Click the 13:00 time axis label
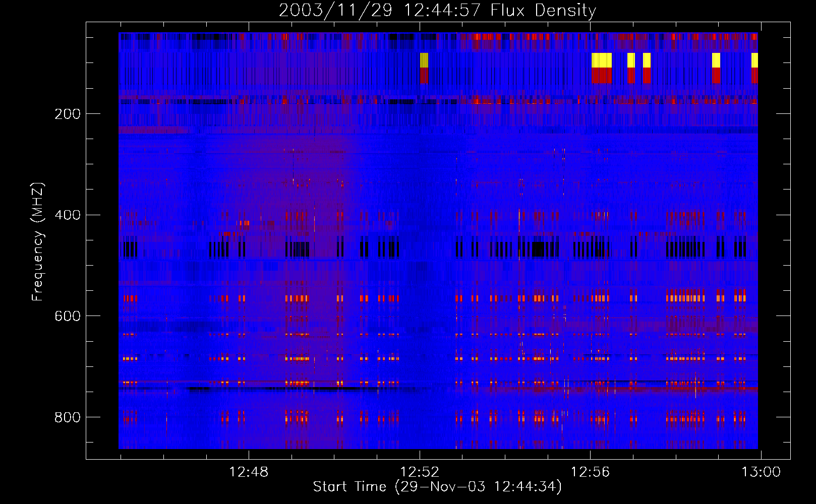The height and width of the screenshot is (504, 816). coord(761,472)
